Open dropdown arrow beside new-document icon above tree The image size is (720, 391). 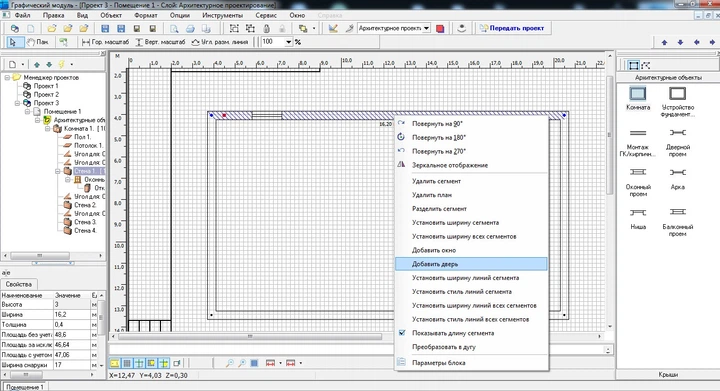tap(22, 65)
